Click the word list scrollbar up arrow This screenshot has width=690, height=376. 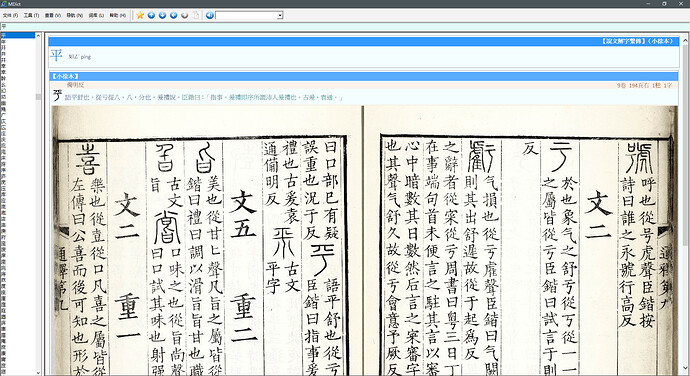38,35
